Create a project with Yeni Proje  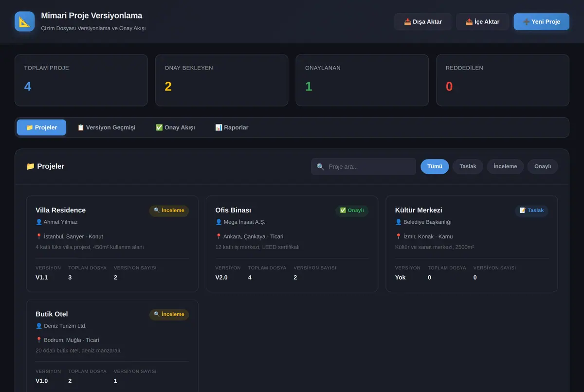coord(542,21)
